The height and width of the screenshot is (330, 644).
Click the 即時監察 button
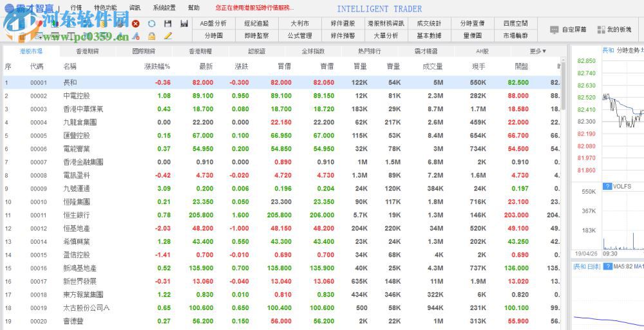tap(256, 36)
